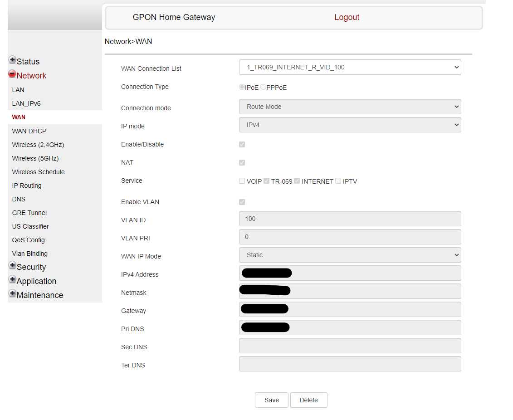Open Wireless (5GHz) settings
This screenshot has height=420, width=513.
tap(35, 159)
